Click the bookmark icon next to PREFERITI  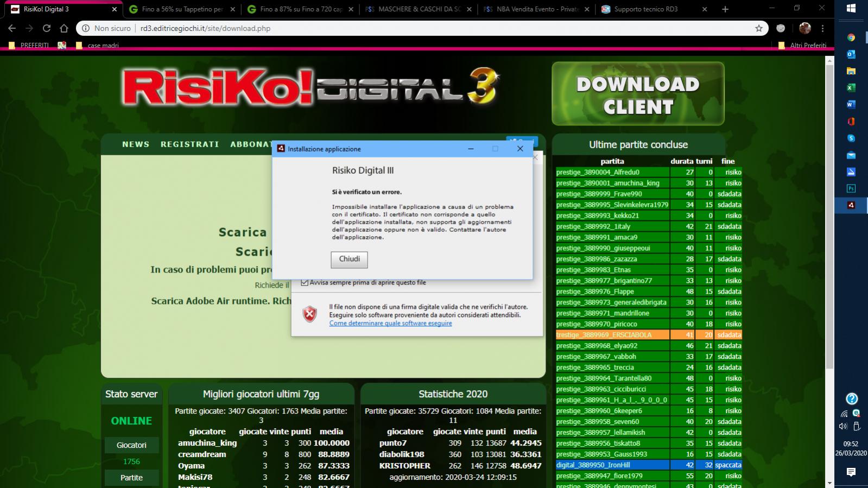(x=62, y=46)
